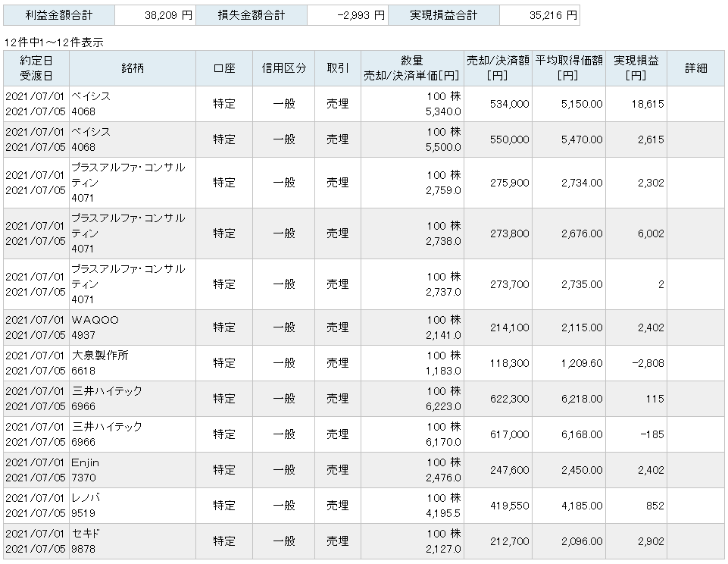Select the realized profit value 6,002
The image size is (728, 564).
click(651, 233)
